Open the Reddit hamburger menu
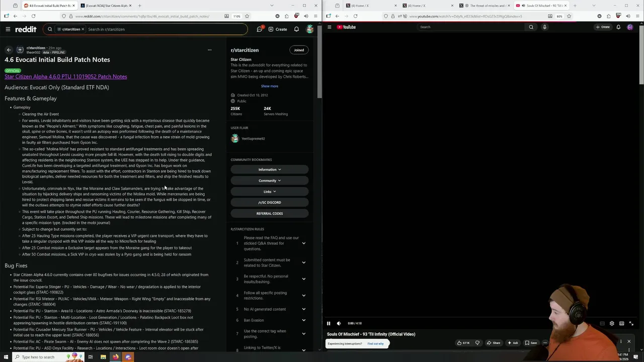 click(8, 29)
